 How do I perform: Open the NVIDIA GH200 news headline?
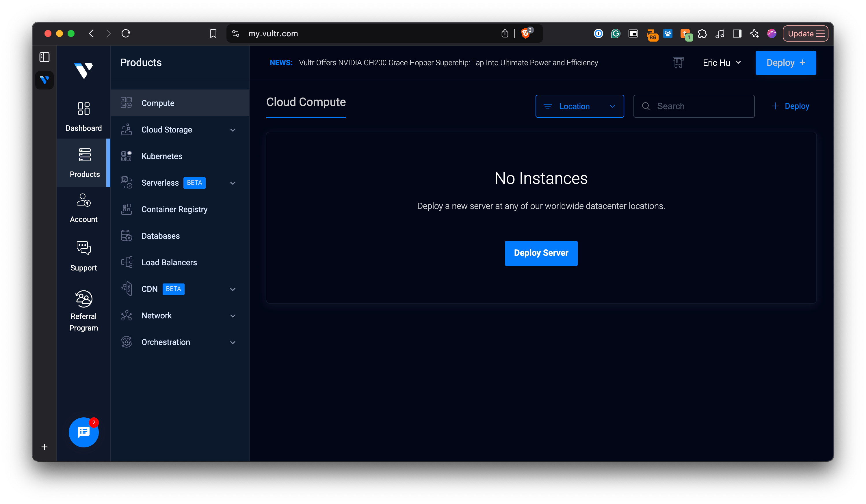448,62
